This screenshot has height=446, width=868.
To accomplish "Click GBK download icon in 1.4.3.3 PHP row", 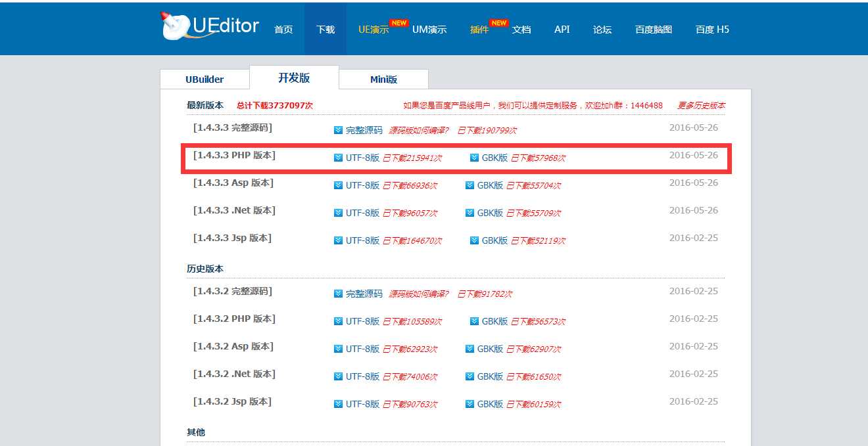I will pyautogui.click(x=475, y=158).
